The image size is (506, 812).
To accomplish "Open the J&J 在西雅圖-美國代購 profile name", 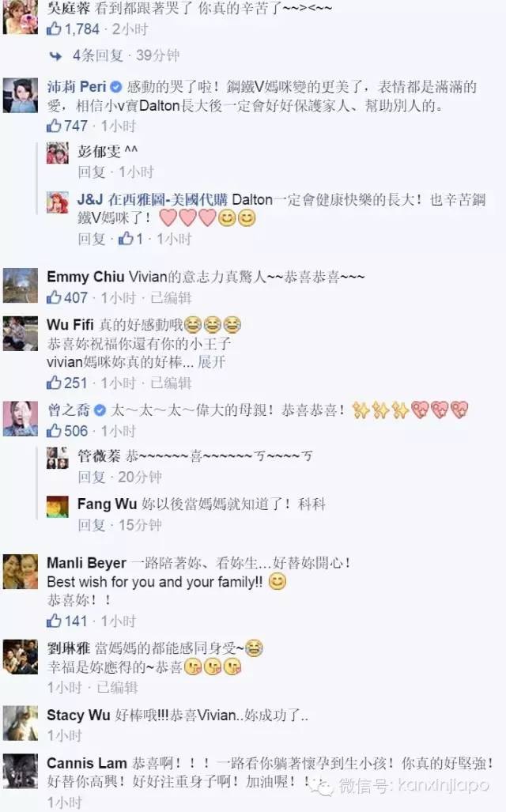I will [153, 199].
